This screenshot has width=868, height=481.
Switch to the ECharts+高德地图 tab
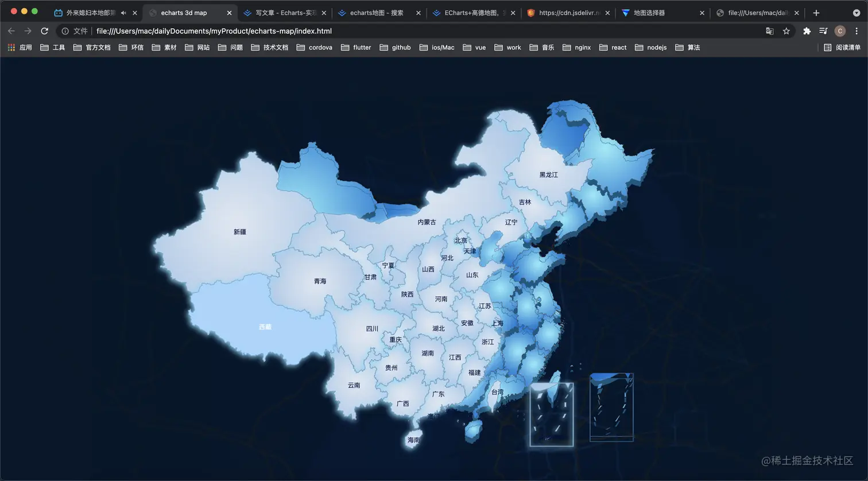[471, 12]
